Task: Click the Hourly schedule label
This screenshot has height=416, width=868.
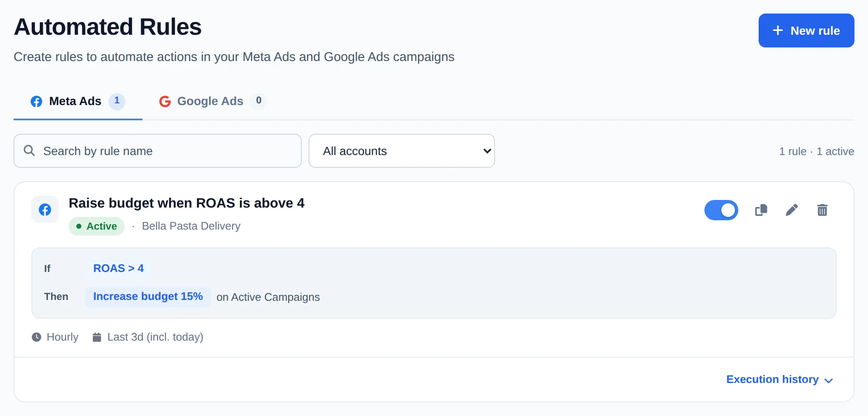Action: pyautogui.click(x=55, y=337)
